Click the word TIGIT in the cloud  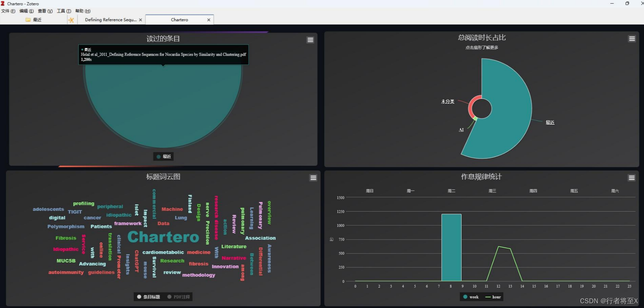[75, 212]
